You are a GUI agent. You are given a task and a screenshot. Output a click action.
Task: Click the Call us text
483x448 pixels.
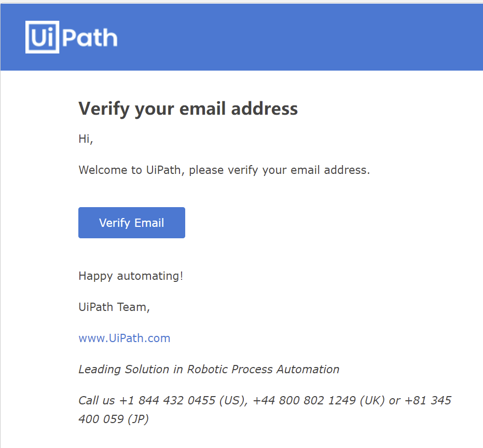(96, 400)
